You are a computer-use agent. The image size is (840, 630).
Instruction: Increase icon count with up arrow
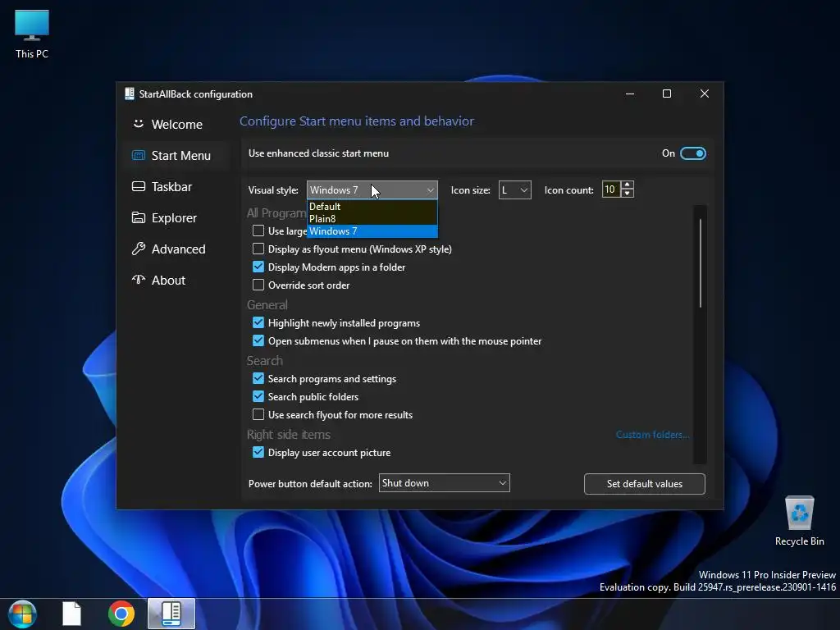[628, 185]
